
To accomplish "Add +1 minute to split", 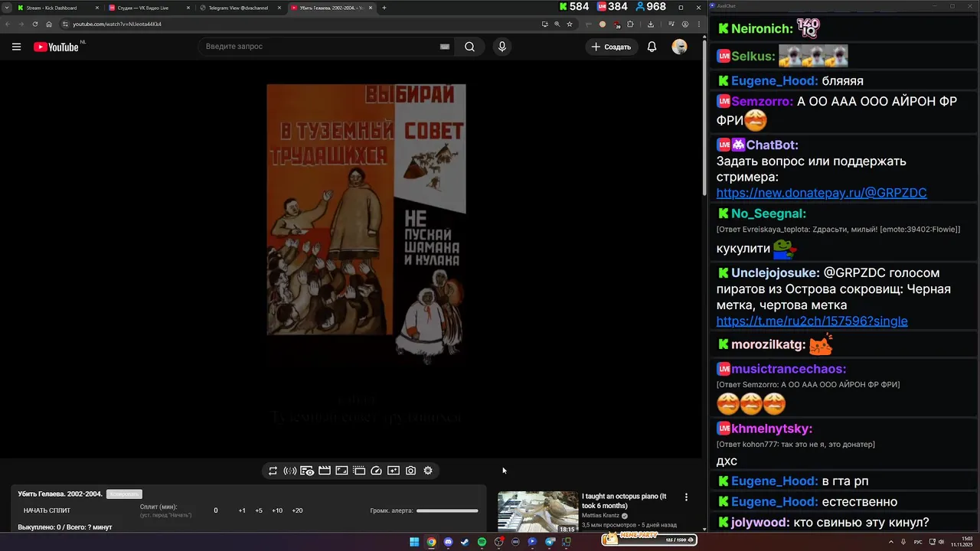I will tap(242, 510).
